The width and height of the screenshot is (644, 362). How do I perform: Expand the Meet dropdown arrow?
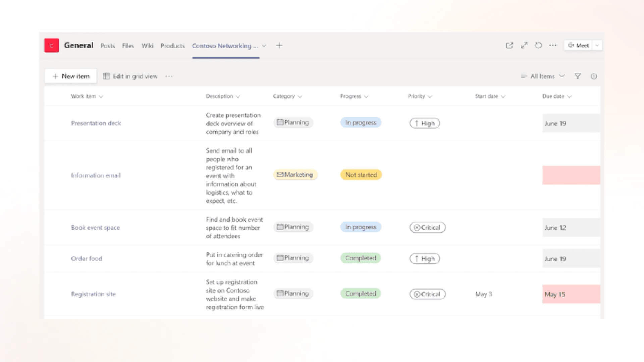pyautogui.click(x=597, y=45)
